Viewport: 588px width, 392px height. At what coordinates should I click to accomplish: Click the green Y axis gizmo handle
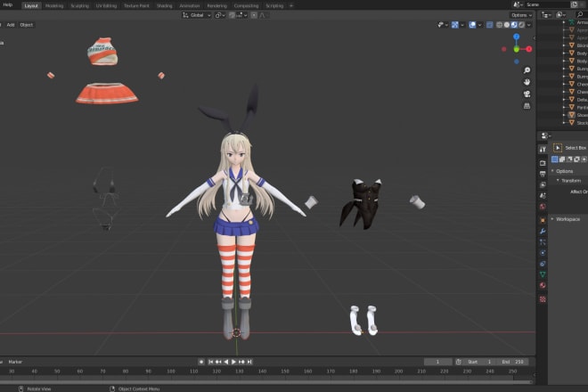pyautogui.click(x=517, y=49)
